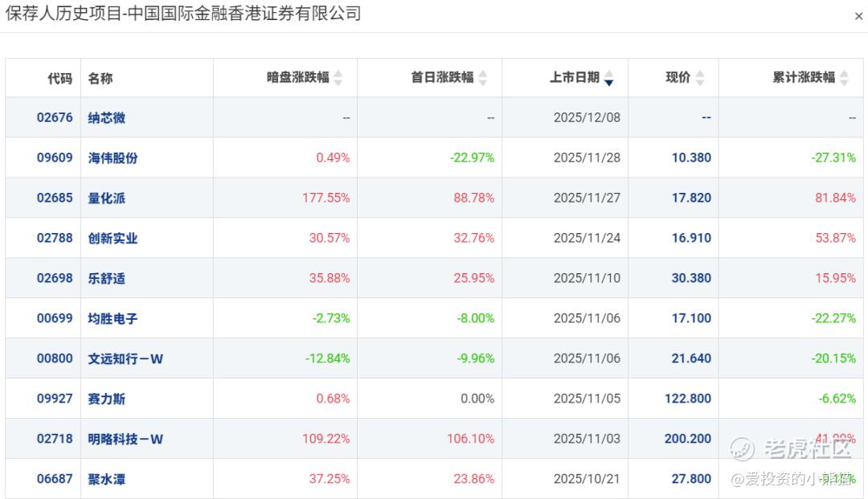Sort by 上市日期 column arrows
868x499 pixels.
click(x=609, y=78)
